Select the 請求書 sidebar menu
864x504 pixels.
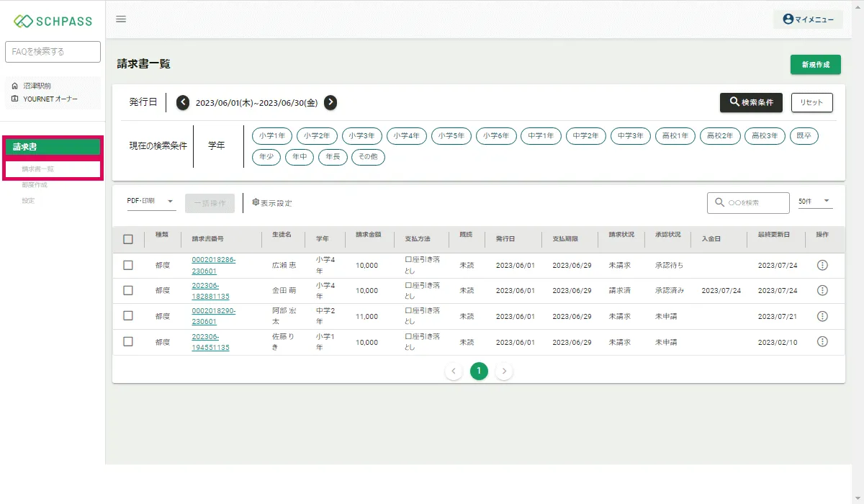pyautogui.click(x=53, y=147)
